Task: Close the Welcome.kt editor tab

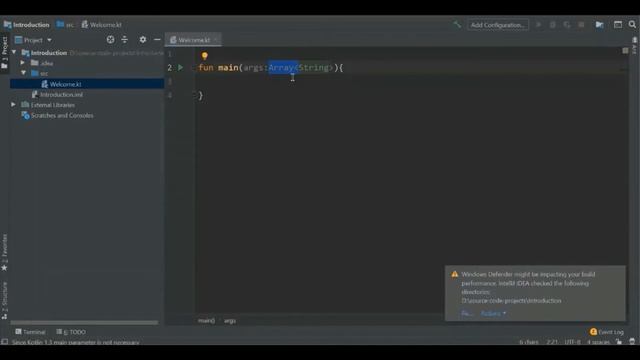Action: (216, 39)
